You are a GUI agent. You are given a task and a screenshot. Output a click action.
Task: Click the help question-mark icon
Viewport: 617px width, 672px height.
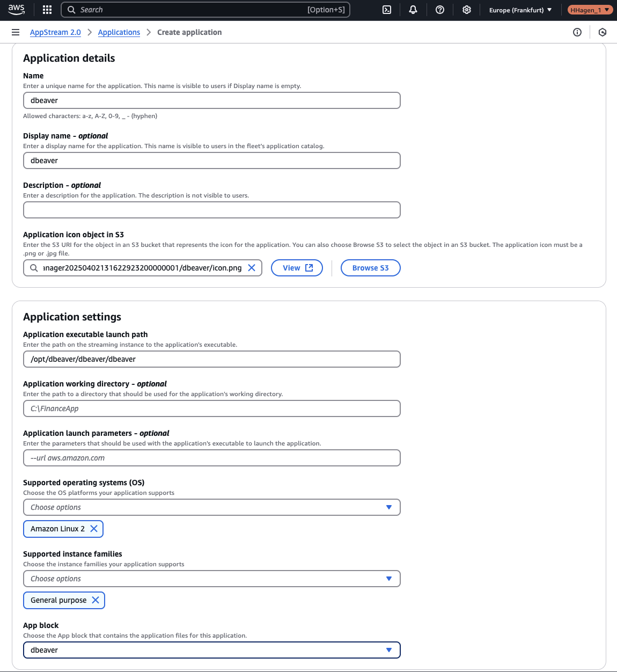click(x=439, y=10)
